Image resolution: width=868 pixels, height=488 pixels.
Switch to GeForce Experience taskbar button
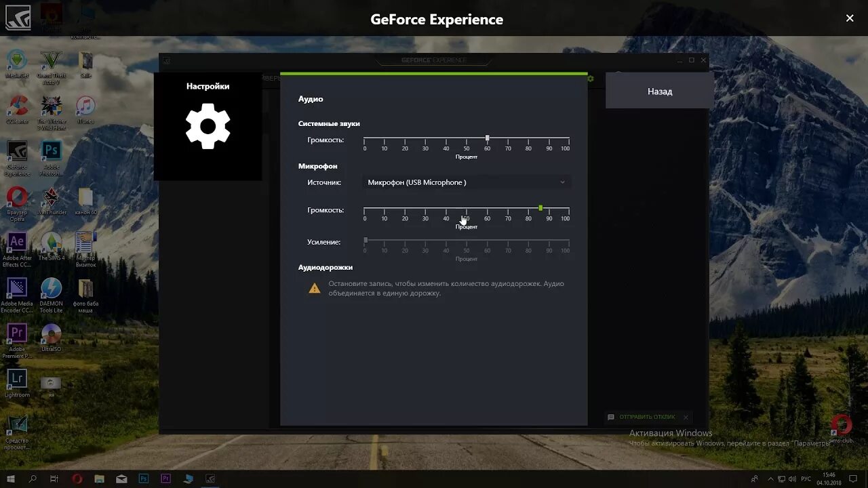(210, 479)
